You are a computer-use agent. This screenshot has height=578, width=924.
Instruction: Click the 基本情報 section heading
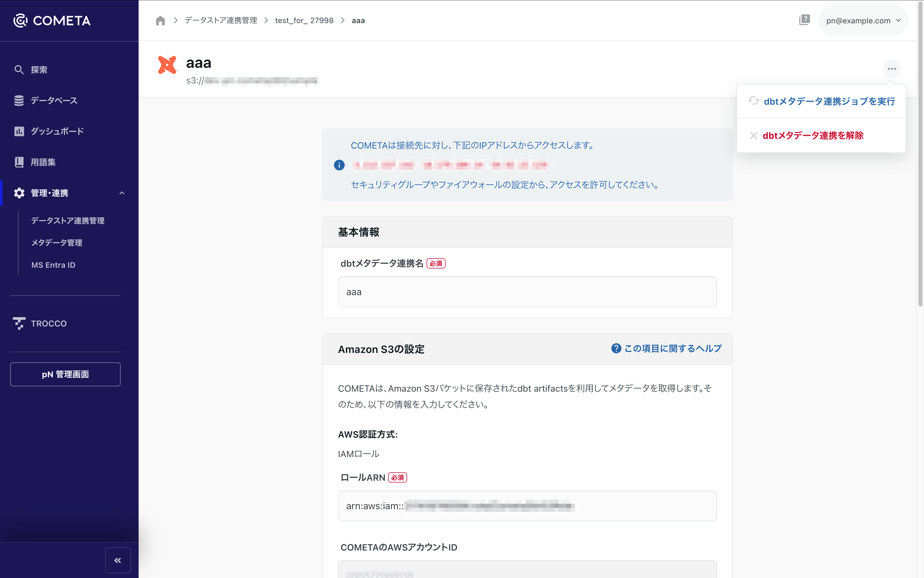click(x=359, y=233)
